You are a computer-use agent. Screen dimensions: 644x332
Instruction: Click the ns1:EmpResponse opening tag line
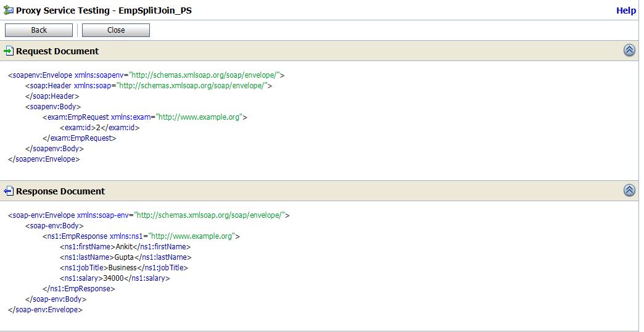(x=141, y=236)
